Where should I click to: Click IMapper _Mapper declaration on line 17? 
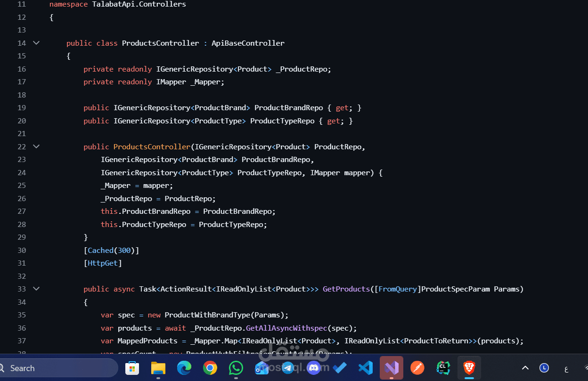pyautogui.click(x=190, y=82)
